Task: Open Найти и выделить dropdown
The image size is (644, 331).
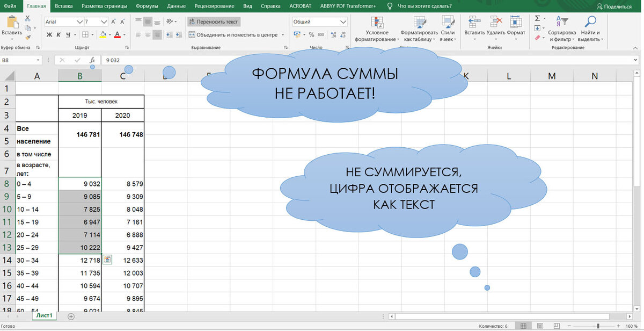Action: tap(590, 29)
